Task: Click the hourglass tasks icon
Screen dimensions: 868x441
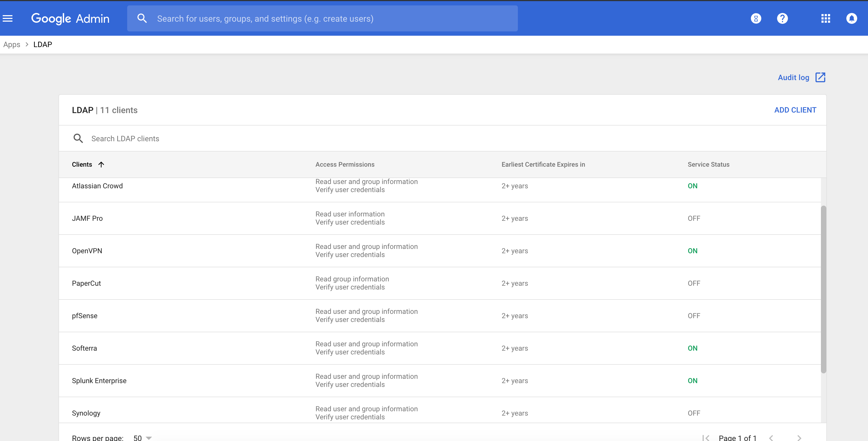Action: point(756,18)
